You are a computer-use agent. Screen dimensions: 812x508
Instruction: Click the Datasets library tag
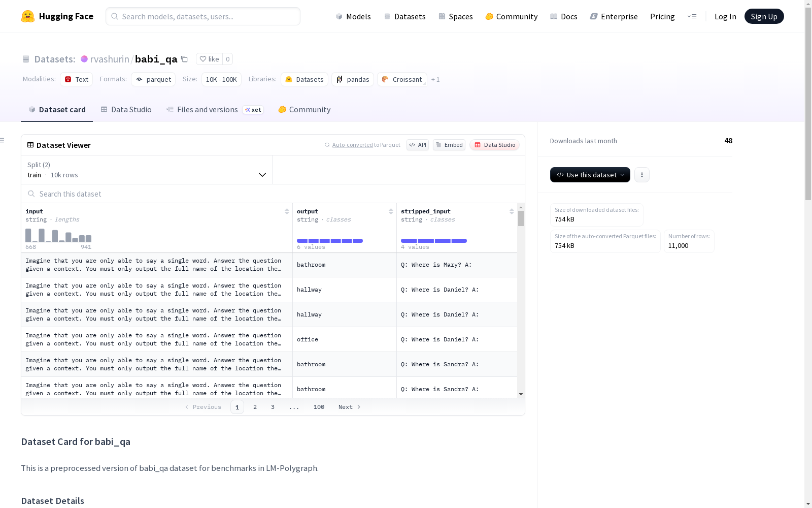304,79
